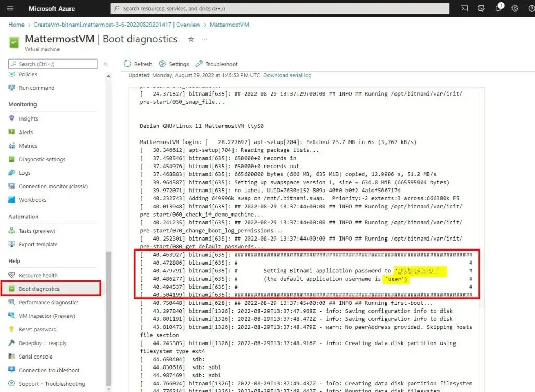535x392 pixels.
Task: Open Performance diagnostics
Action: [x=49, y=302]
